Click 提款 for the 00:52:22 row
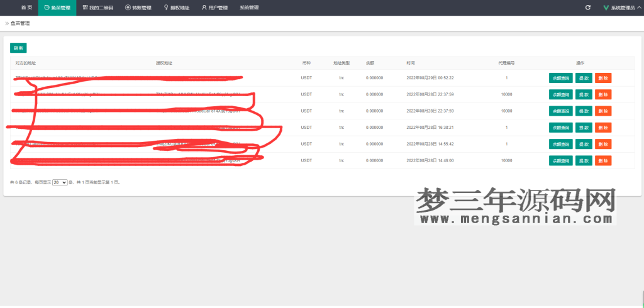This screenshot has height=308, width=644. (x=584, y=78)
